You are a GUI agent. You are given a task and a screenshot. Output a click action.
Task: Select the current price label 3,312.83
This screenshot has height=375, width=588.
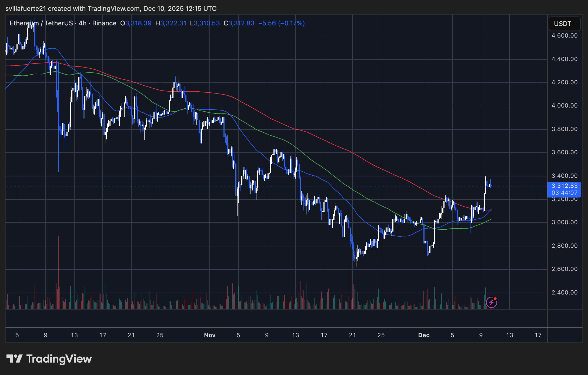tap(564, 186)
